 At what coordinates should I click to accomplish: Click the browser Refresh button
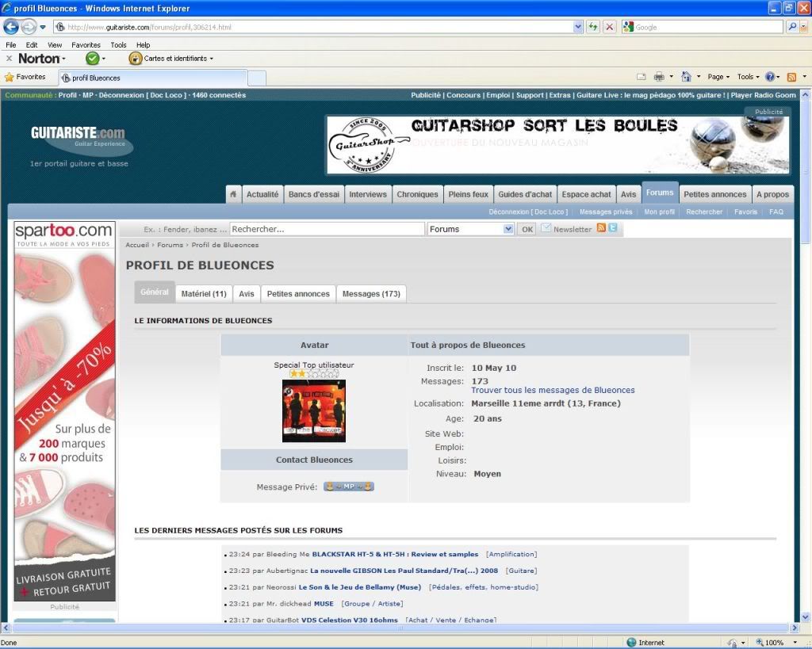[x=593, y=27]
